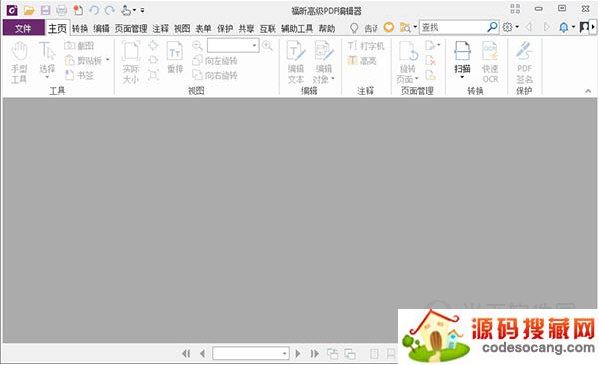Click the Undo arrow icon

tap(94, 10)
